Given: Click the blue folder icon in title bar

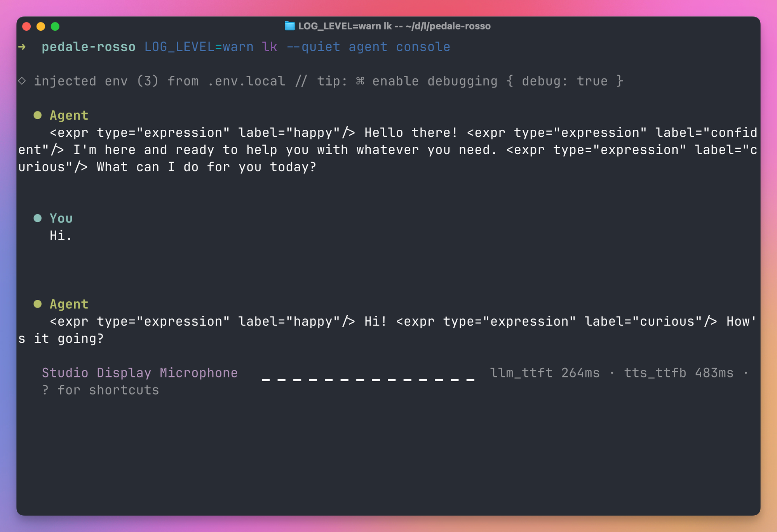Looking at the screenshot, I should 289,26.
